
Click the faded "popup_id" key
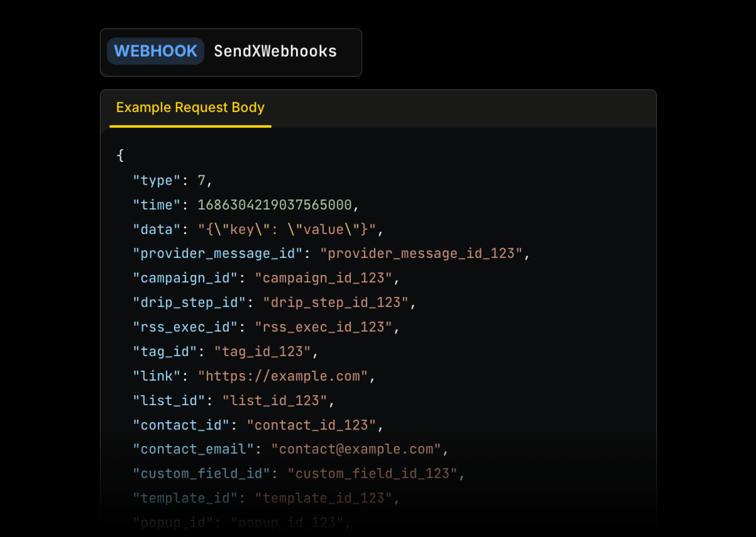pyautogui.click(x=173, y=522)
